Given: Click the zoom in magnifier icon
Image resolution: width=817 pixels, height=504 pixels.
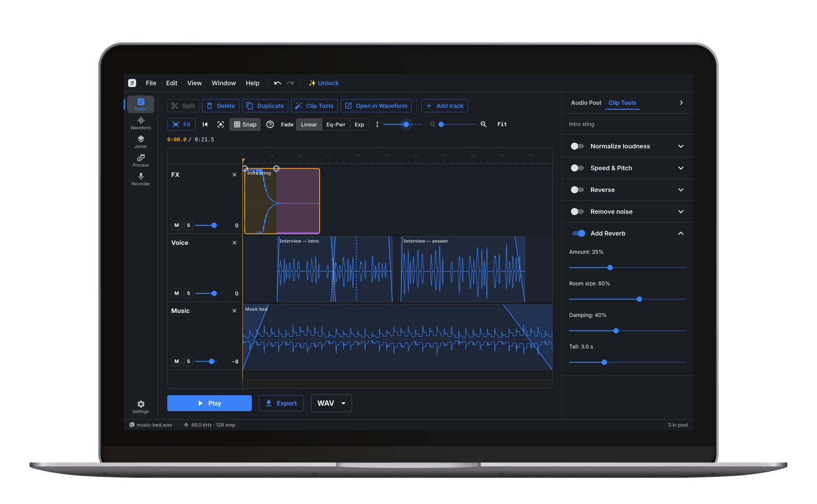Looking at the screenshot, I should click(x=484, y=125).
